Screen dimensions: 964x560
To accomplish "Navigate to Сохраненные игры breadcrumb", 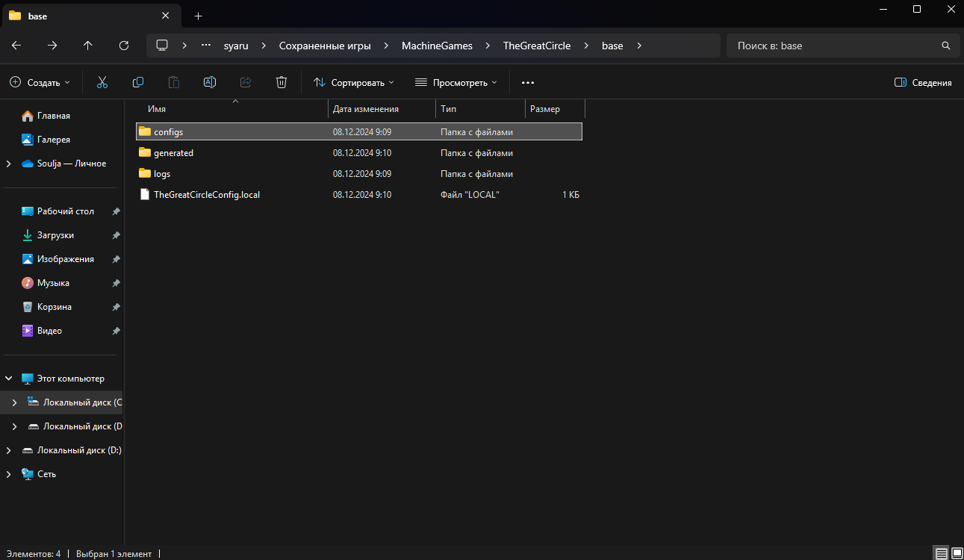I will pos(325,46).
